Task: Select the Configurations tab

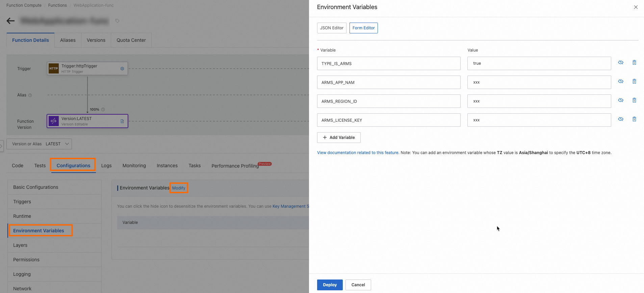Action: 73,166
